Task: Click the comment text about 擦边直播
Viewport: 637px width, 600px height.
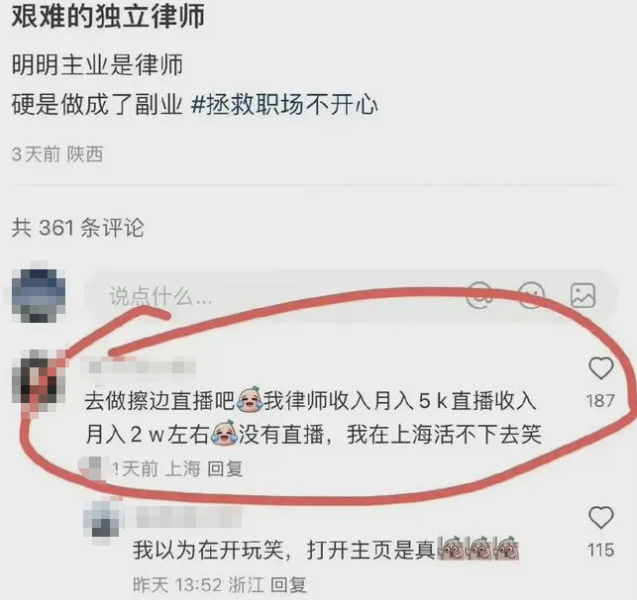Action: point(313,418)
